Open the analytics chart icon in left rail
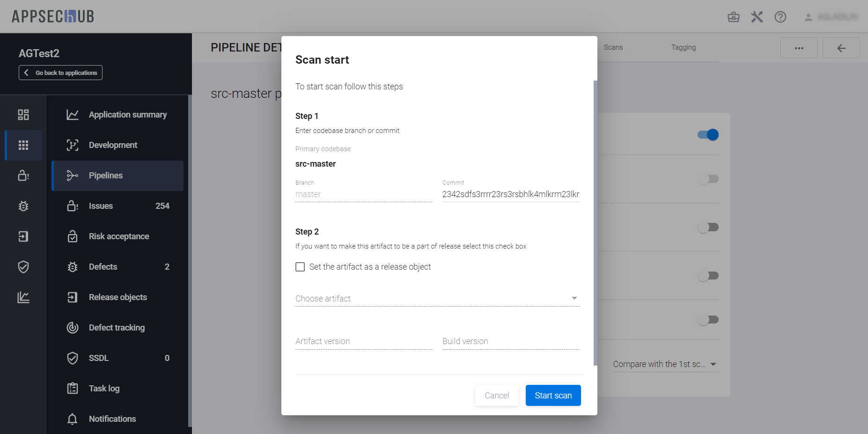Screen dimensions: 868x434 click(23, 297)
